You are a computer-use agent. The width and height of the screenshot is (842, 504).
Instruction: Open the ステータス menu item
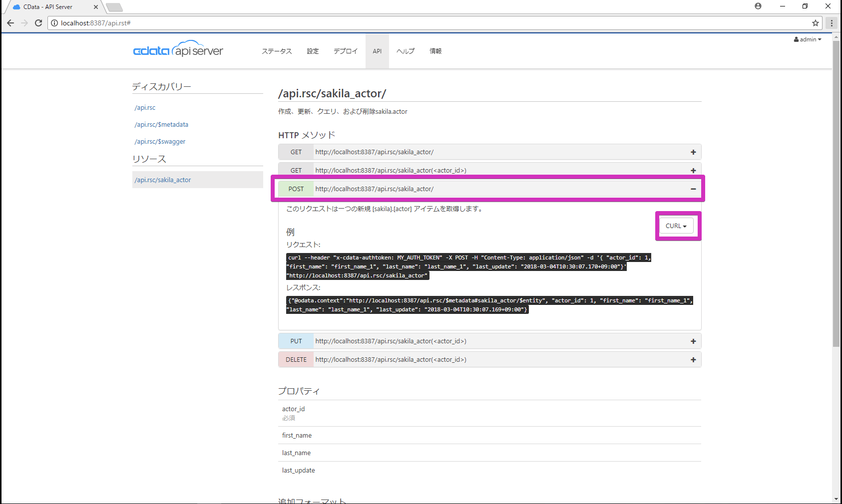pyautogui.click(x=277, y=51)
